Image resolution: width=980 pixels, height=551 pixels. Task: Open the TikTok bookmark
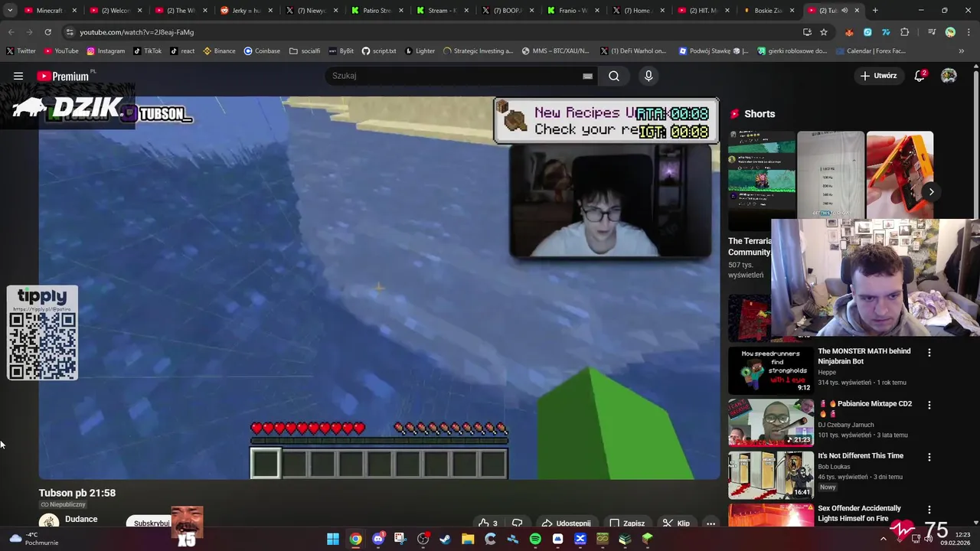tap(147, 51)
